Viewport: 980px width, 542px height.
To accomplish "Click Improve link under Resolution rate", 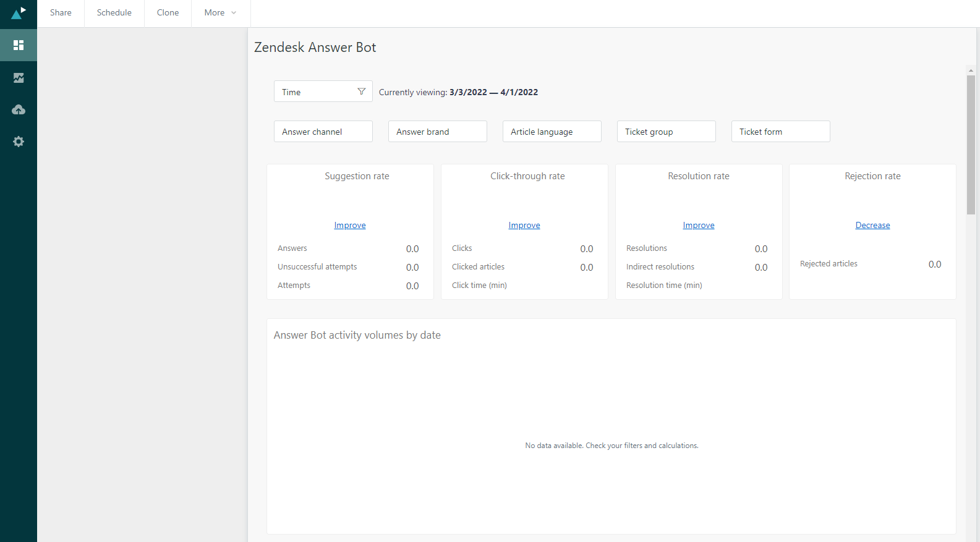I will (699, 226).
